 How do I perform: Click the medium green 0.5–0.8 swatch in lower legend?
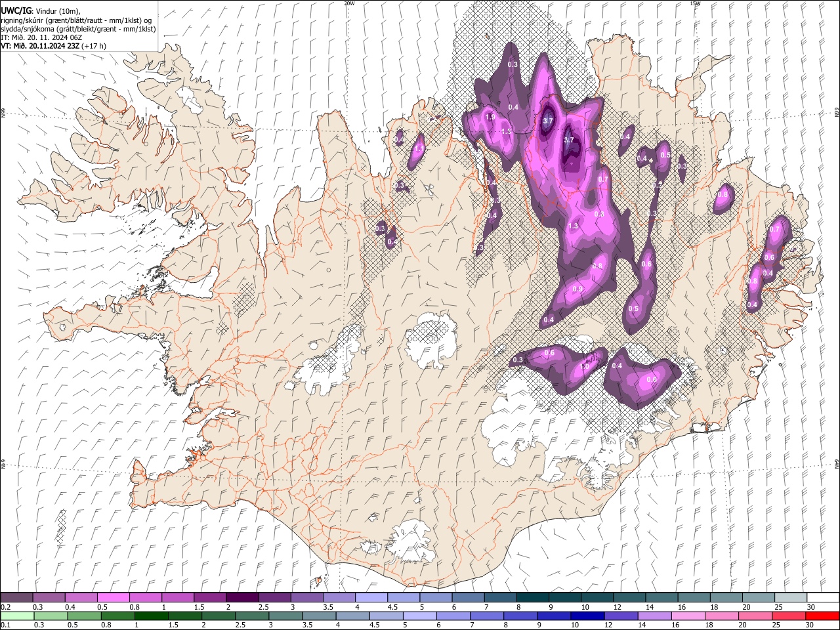[83, 616]
